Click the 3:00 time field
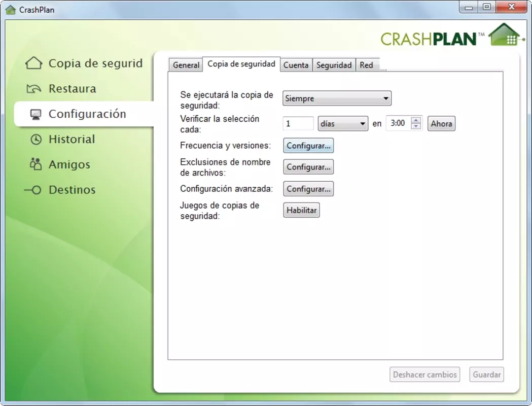 (x=398, y=123)
